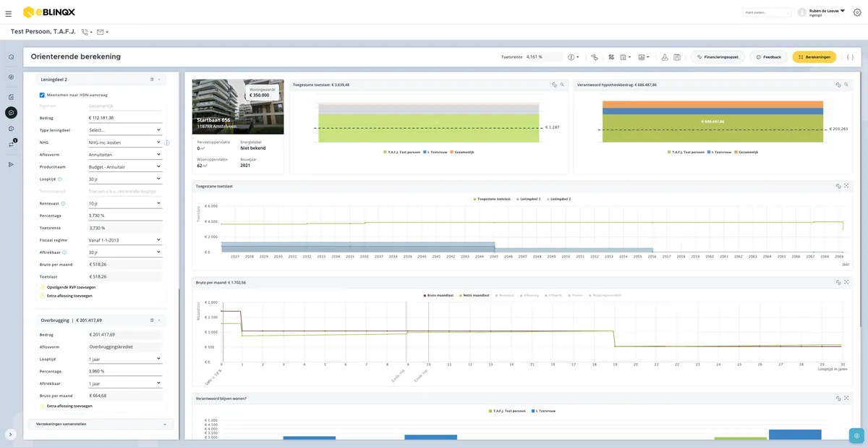This screenshot has width=868, height=447.
Task: Click the Bedrag field of Leningdeel 2
Action: [124, 118]
